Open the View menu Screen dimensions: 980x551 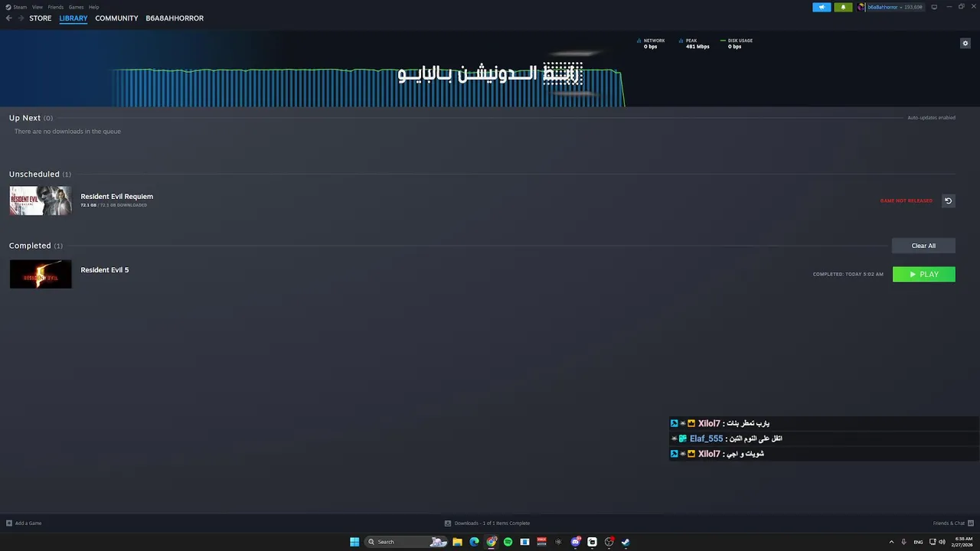(x=37, y=7)
